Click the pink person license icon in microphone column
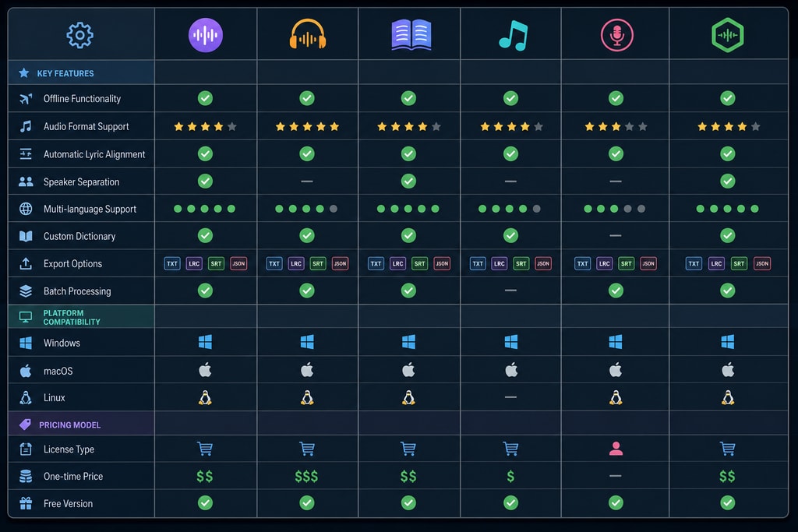The width and height of the screenshot is (798, 532). pyautogui.click(x=616, y=449)
